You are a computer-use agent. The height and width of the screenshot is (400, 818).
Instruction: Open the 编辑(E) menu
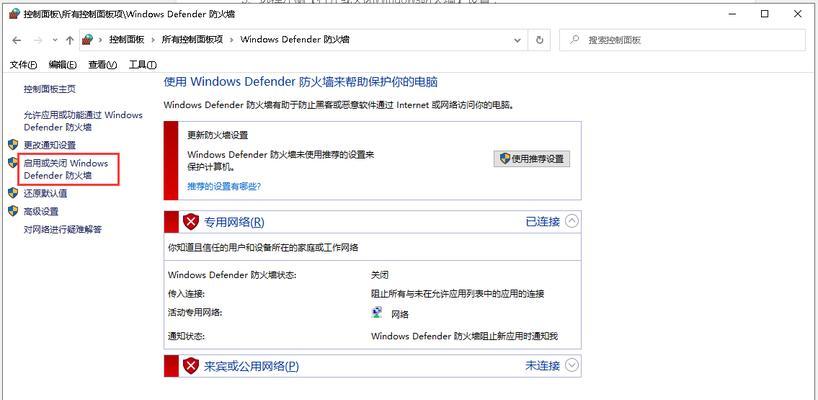click(x=63, y=65)
